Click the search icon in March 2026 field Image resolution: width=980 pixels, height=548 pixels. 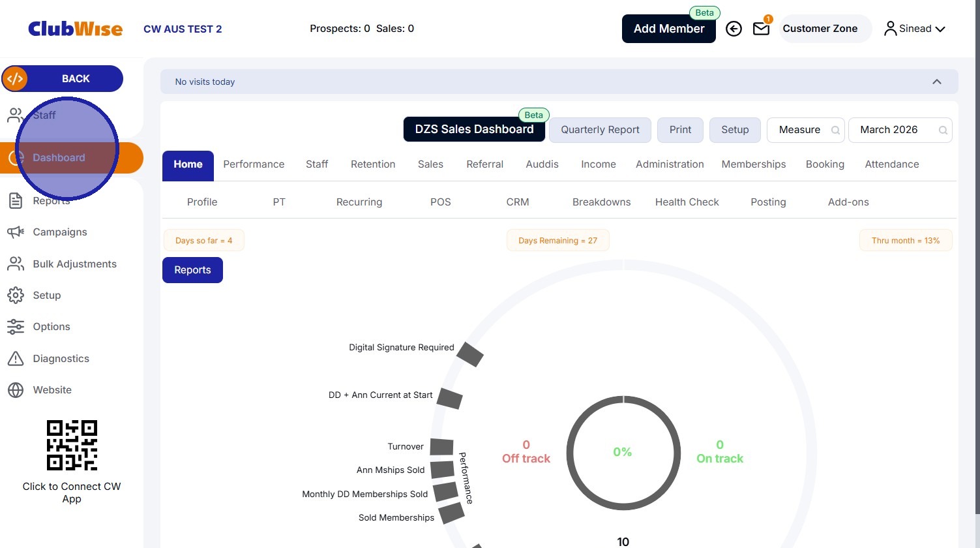[943, 130]
